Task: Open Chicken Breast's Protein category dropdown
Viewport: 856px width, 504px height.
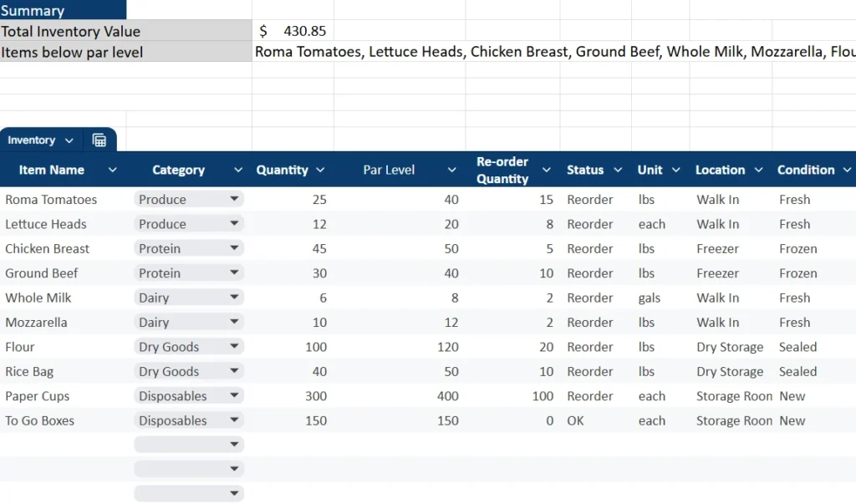Action: click(x=235, y=248)
